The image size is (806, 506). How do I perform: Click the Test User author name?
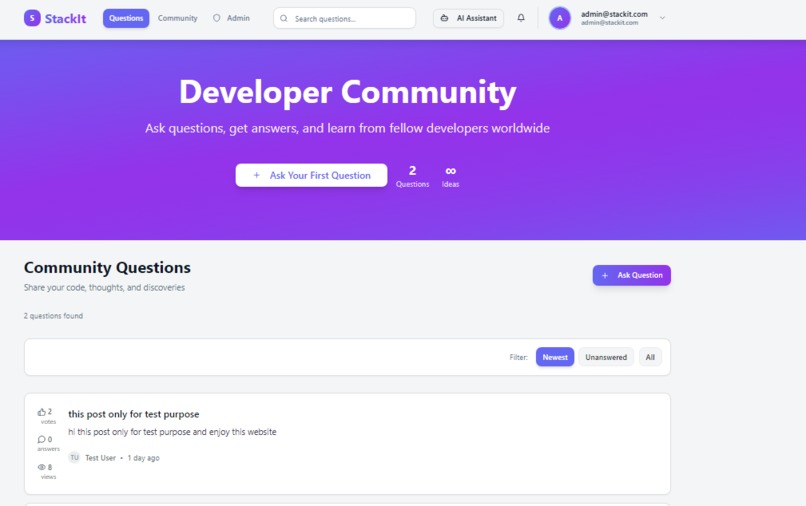click(100, 458)
